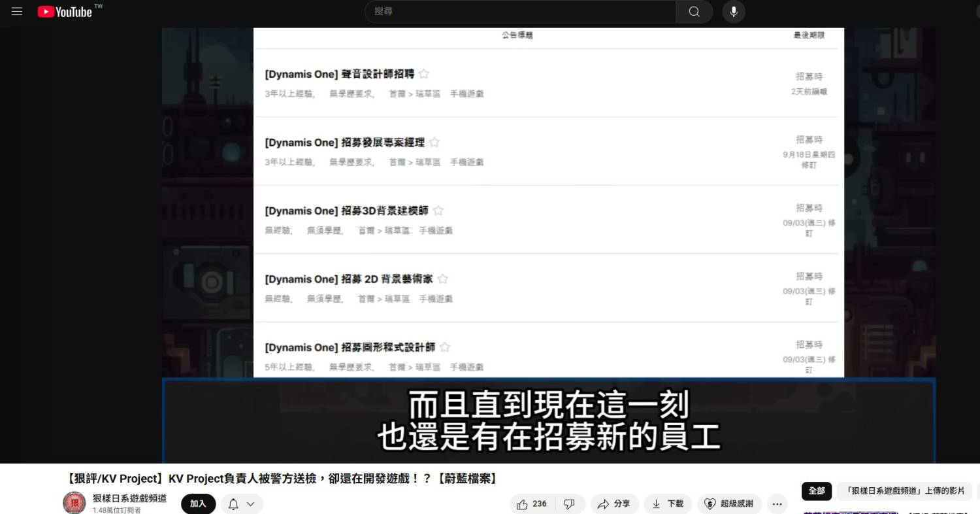Click the magnifying glass search button
The height and width of the screenshot is (514, 980).
click(694, 12)
